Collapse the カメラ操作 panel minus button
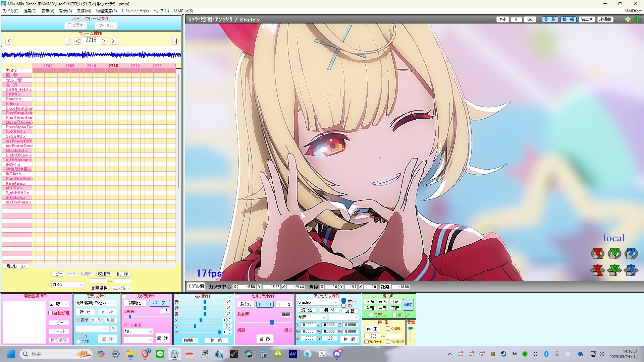The width and height of the screenshot is (644, 362). tap(124, 296)
